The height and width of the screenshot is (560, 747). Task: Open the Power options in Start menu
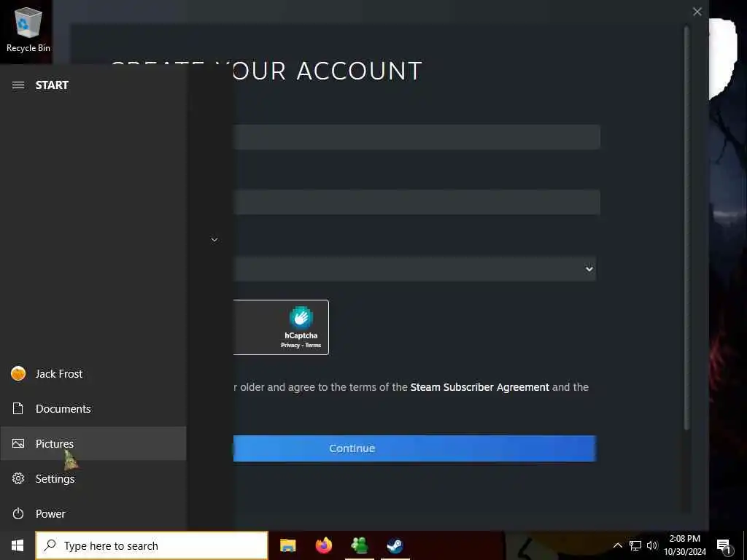93,514
